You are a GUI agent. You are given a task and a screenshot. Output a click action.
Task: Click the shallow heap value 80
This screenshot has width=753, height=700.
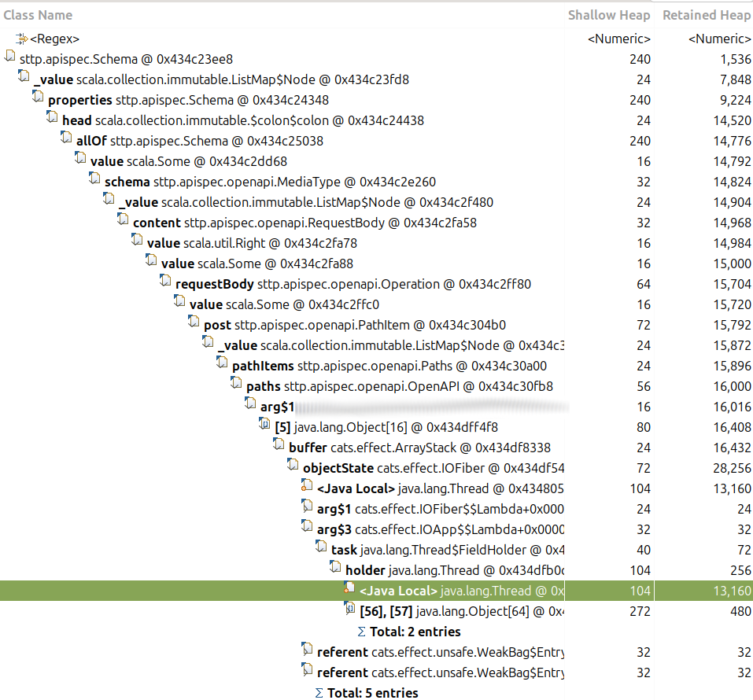click(644, 427)
